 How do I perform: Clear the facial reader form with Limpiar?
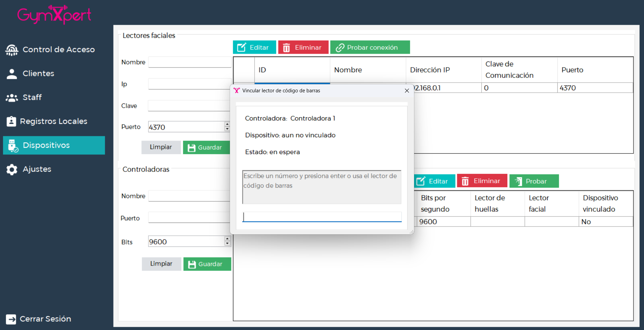pyautogui.click(x=161, y=147)
